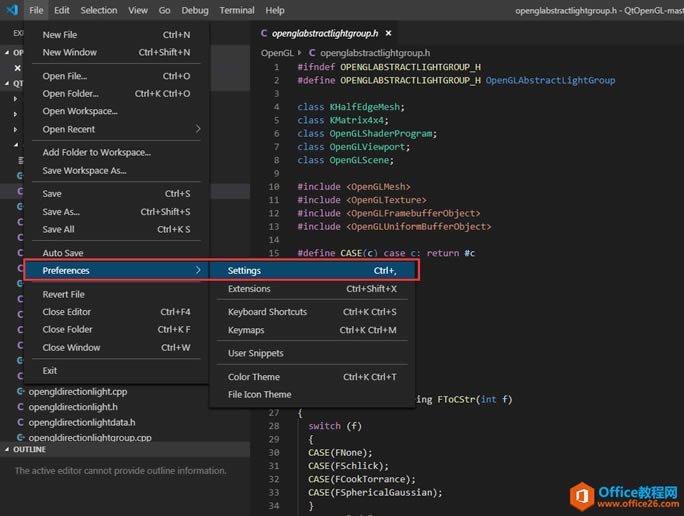Toggle Auto Save option
The height and width of the screenshot is (516, 684).
[116, 253]
